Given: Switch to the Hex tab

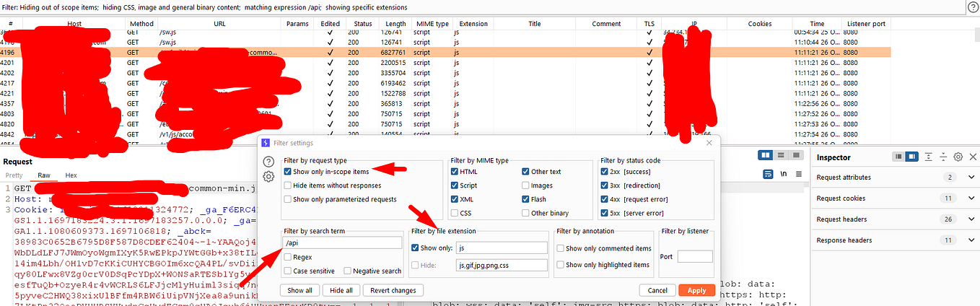Looking at the screenshot, I should click(x=71, y=175).
